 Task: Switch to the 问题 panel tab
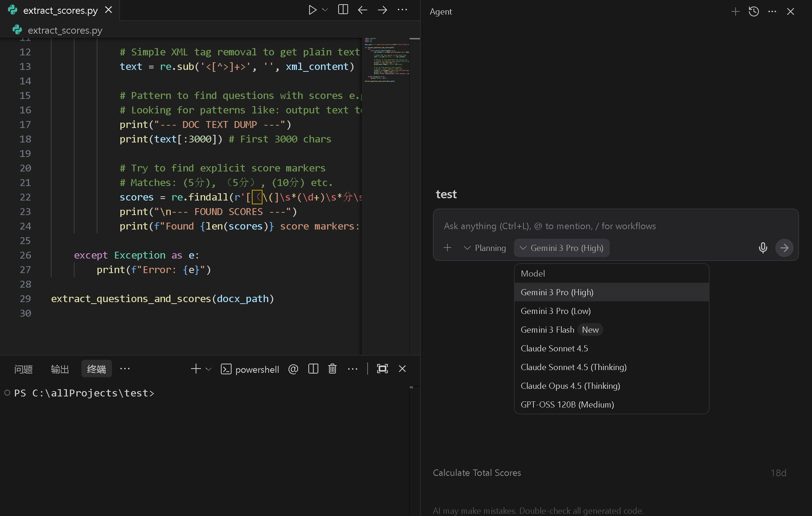coord(23,369)
